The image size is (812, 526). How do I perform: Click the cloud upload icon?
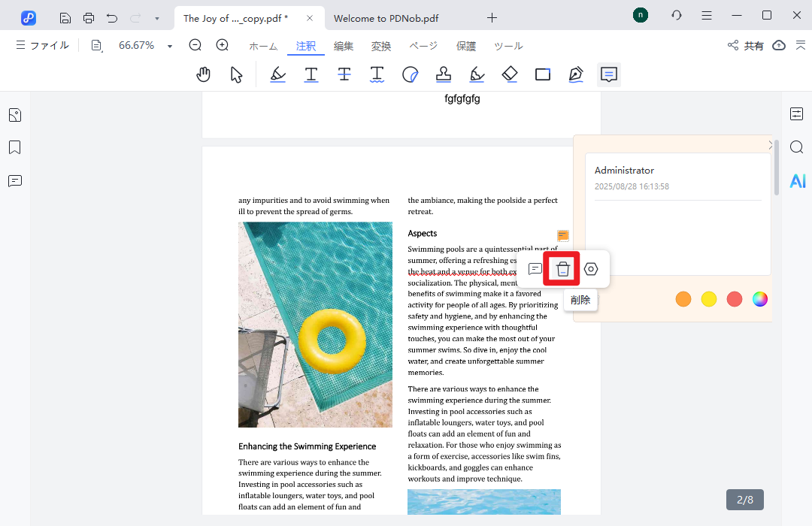(779, 46)
